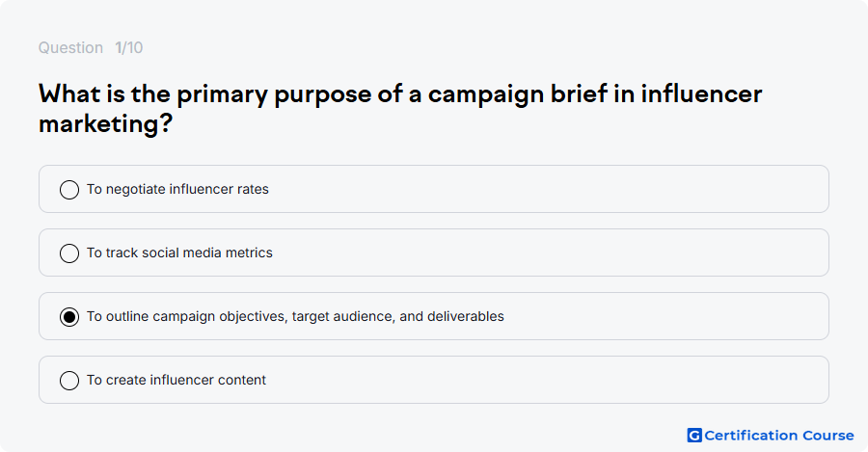Screen dimensions: 868x452
Task: Click the question heading about campaign brief
Action: pyautogui.click(x=400, y=109)
